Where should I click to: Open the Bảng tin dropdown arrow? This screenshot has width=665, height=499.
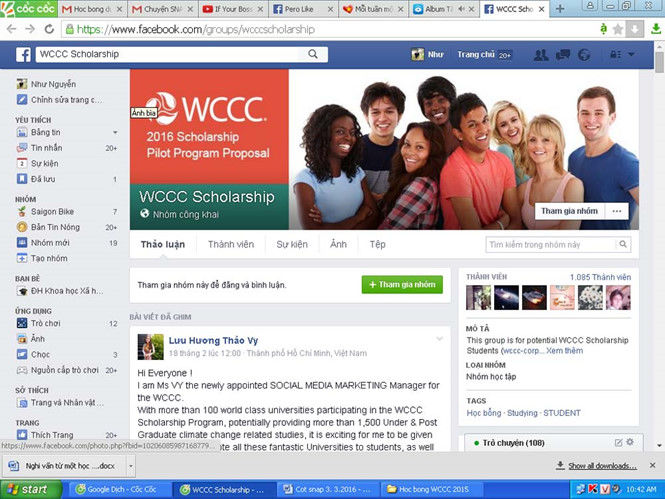pos(115,132)
